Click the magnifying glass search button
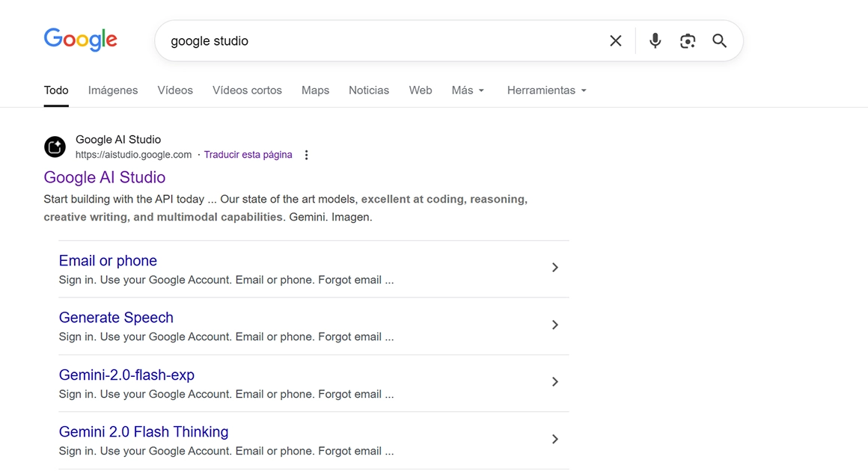Image resolution: width=868 pixels, height=471 pixels. click(x=719, y=41)
